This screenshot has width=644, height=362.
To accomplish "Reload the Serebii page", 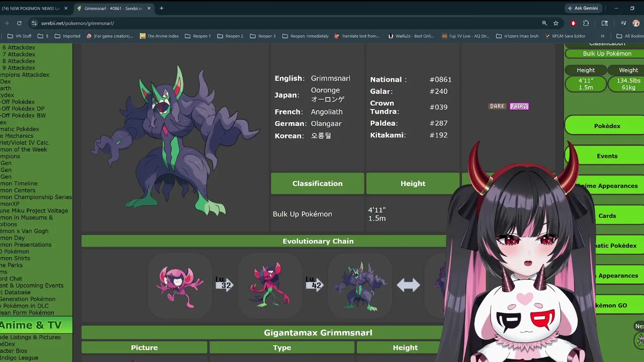I will pyautogui.click(x=19, y=23).
